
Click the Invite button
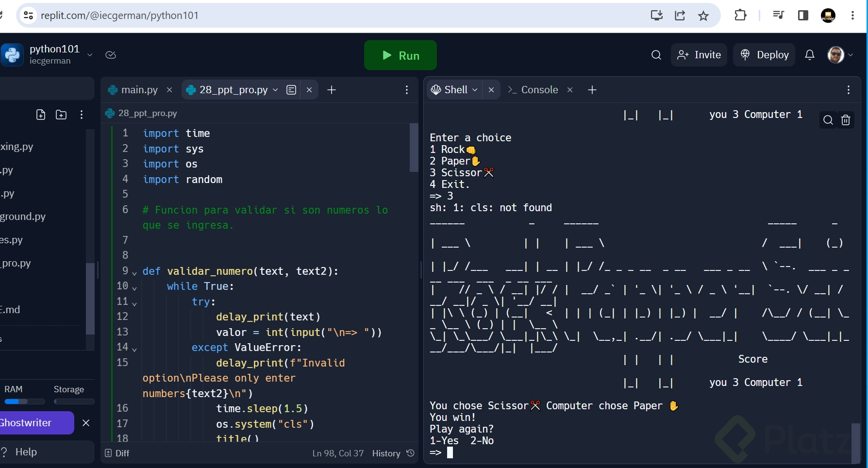(699, 55)
